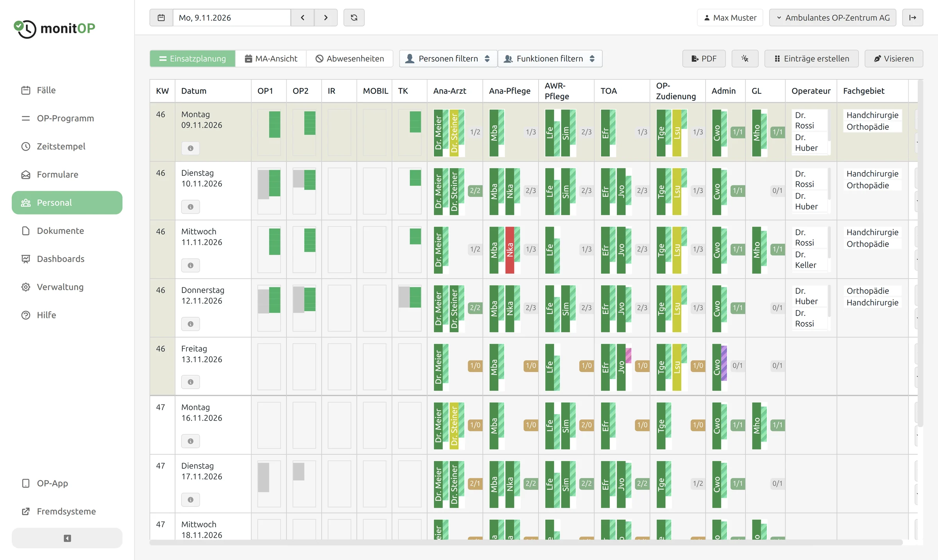
Task: Open Dokumente in the sidebar
Action: tap(67, 231)
